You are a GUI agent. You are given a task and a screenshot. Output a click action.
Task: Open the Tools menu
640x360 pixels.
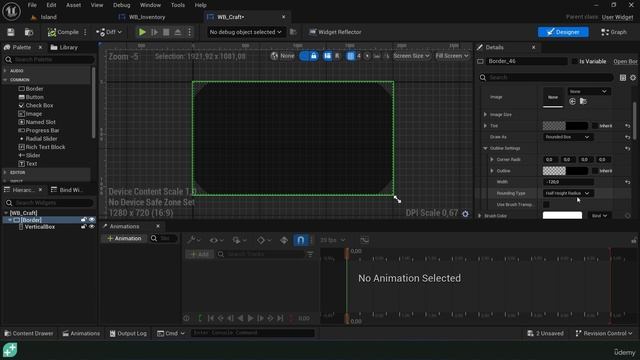pos(178,5)
